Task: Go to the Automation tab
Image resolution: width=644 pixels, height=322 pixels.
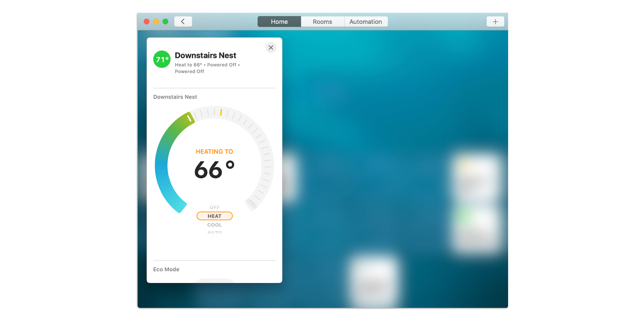Action: pyautogui.click(x=365, y=22)
